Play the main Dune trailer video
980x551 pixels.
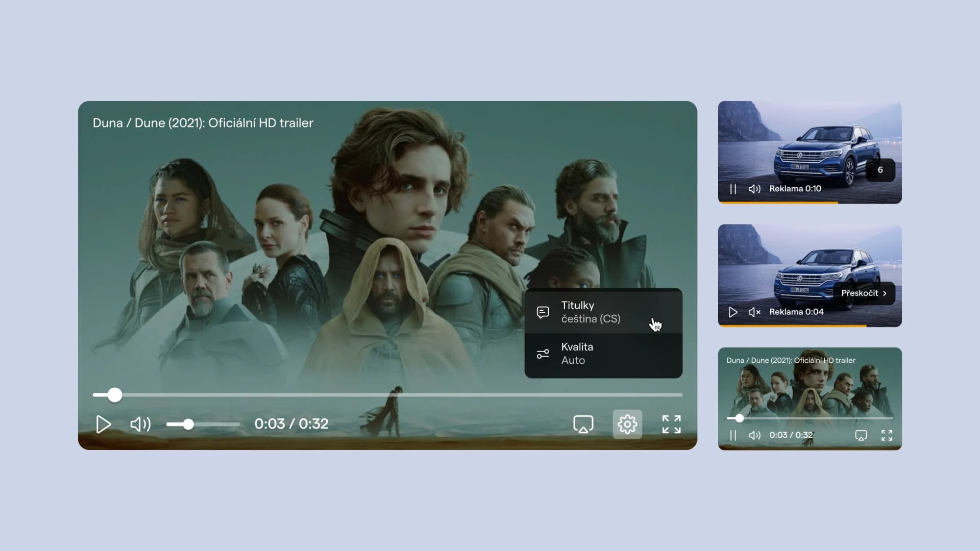(x=103, y=424)
